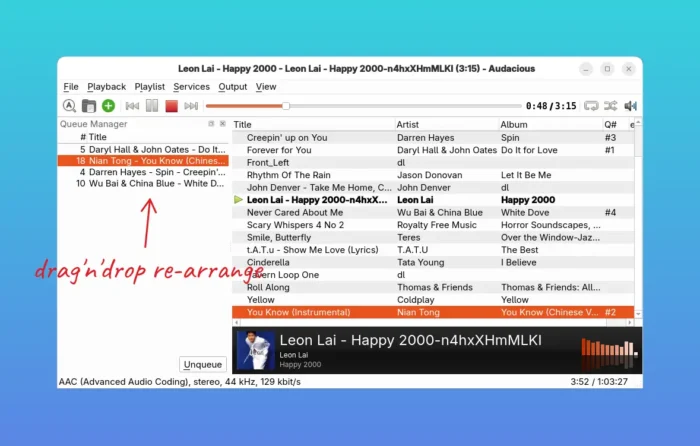Image resolution: width=700 pixels, height=446 pixels.
Task: Open the Playback menu
Action: 106,87
